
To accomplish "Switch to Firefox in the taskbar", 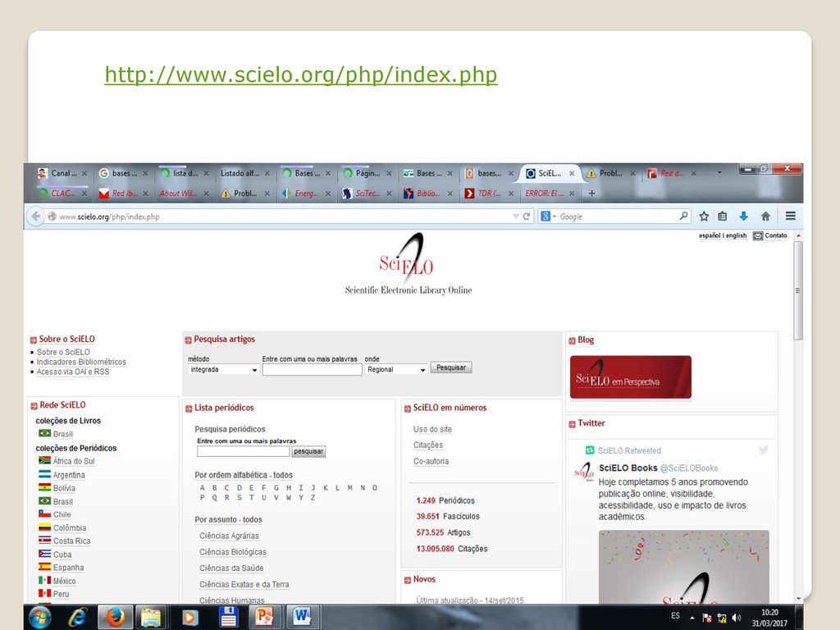I will 115,618.
